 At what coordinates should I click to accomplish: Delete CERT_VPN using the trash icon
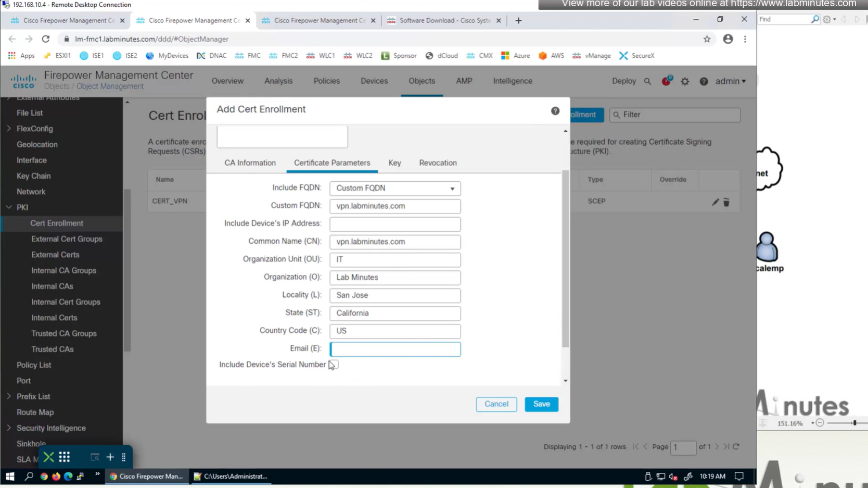[726, 202]
